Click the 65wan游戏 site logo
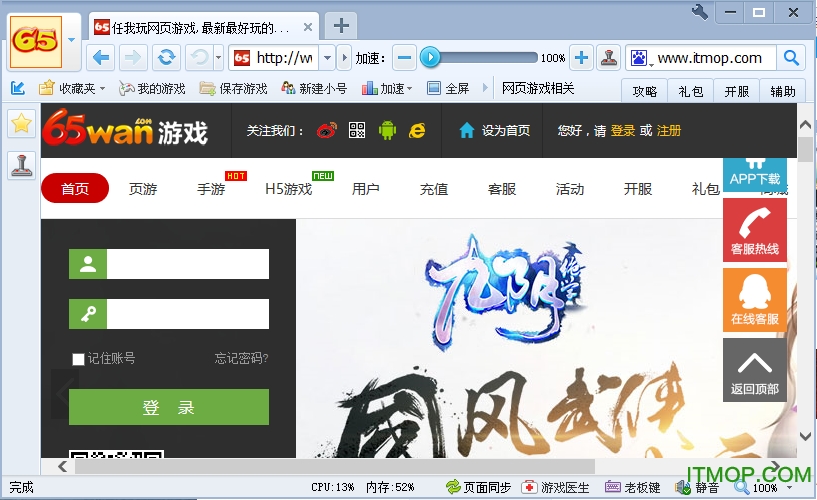The height and width of the screenshot is (500, 817). (x=125, y=128)
